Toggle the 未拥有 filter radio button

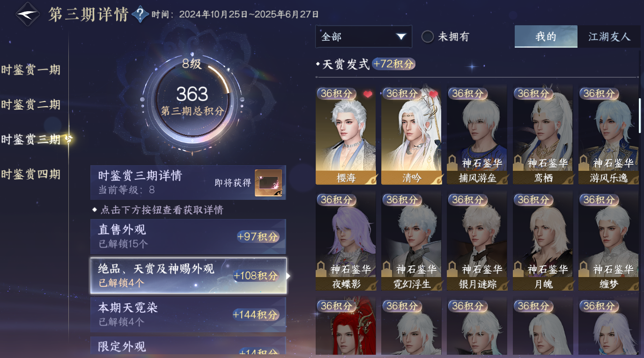pos(428,37)
